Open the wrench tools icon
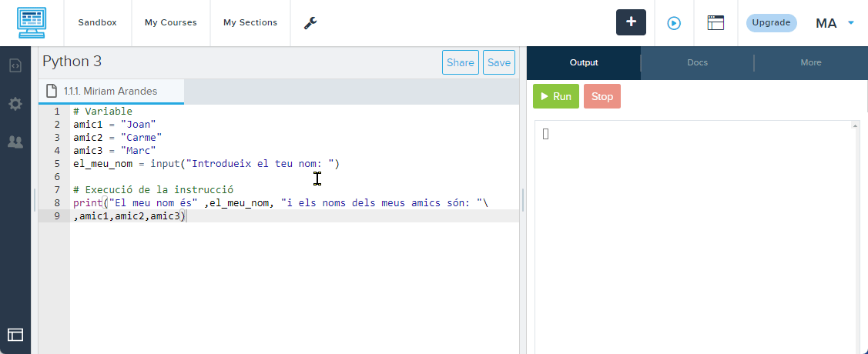The width and height of the screenshot is (868, 354). point(310,23)
